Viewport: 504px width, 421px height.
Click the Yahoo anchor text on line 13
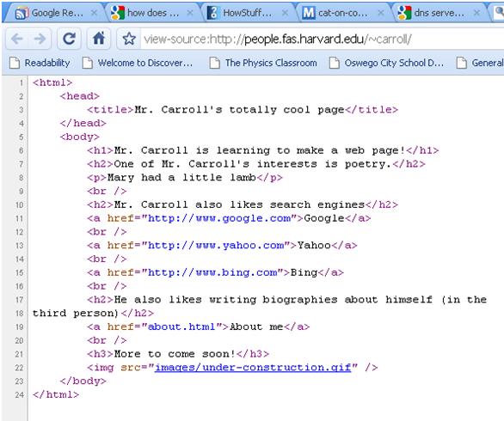click(x=314, y=246)
